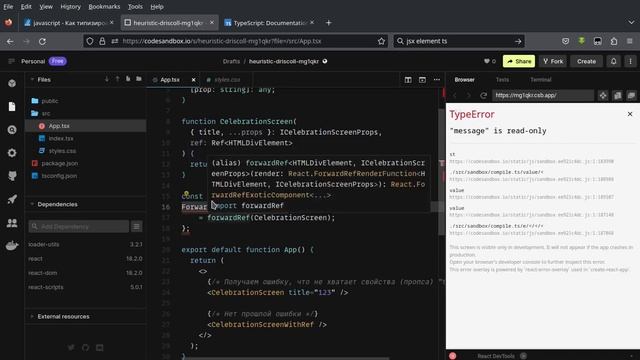Image resolution: width=640 pixels, height=360 pixels.
Task: Click the Drafts breadcrumb link
Action: [x=231, y=61]
